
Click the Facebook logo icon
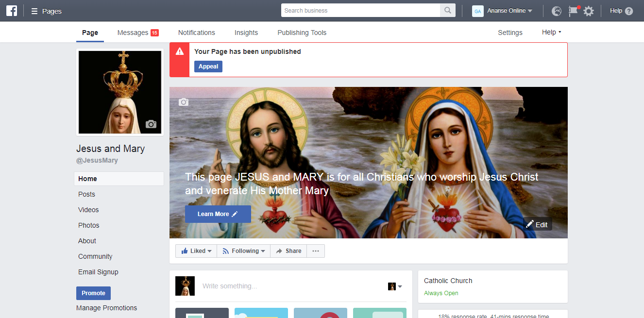[x=12, y=11]
